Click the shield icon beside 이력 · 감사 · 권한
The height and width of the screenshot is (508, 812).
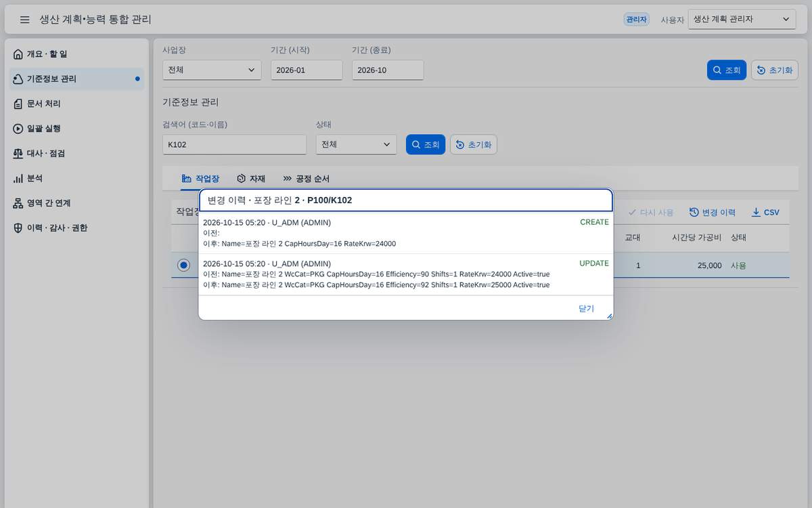pos(18,228)
